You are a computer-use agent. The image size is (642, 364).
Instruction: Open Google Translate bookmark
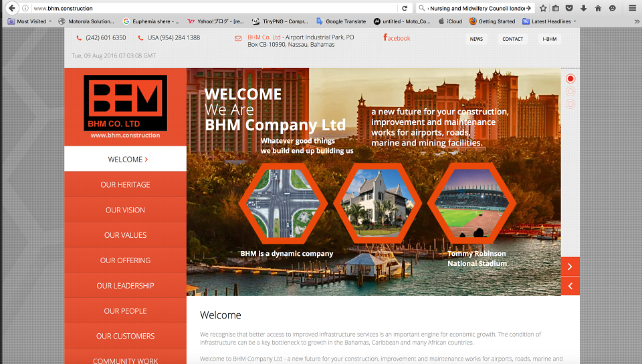[x=341, y=21]
